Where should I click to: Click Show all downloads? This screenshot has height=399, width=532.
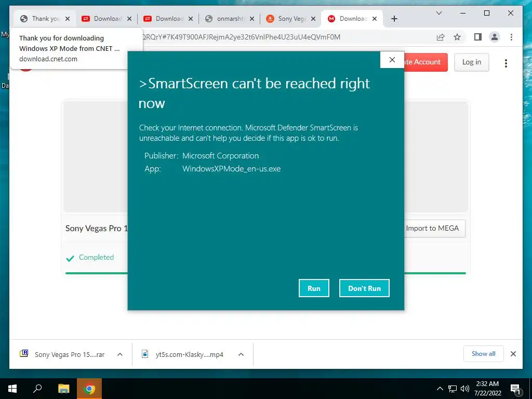[484, 354]
